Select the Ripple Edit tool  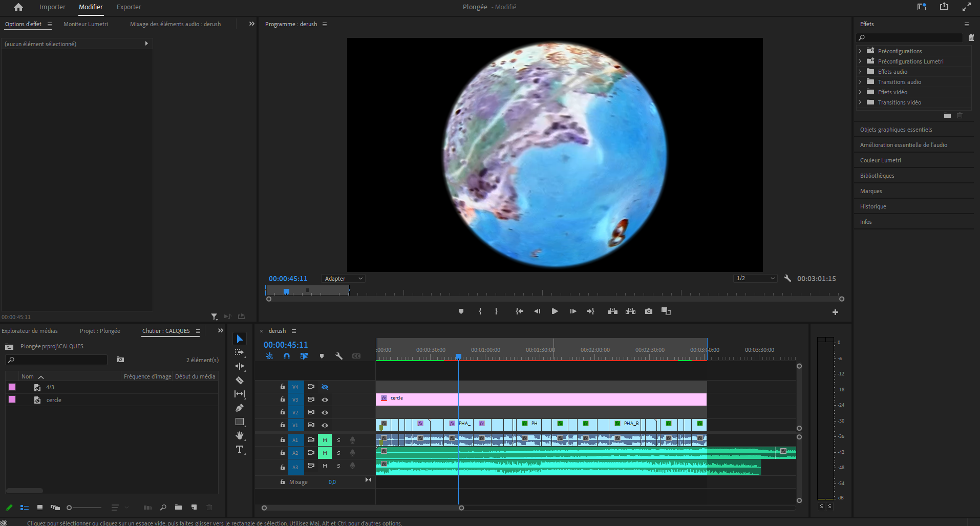[239, 366]
